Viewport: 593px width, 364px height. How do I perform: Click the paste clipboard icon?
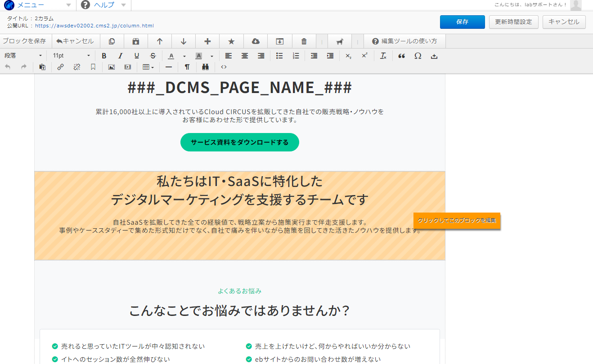(x=42, y=67)
